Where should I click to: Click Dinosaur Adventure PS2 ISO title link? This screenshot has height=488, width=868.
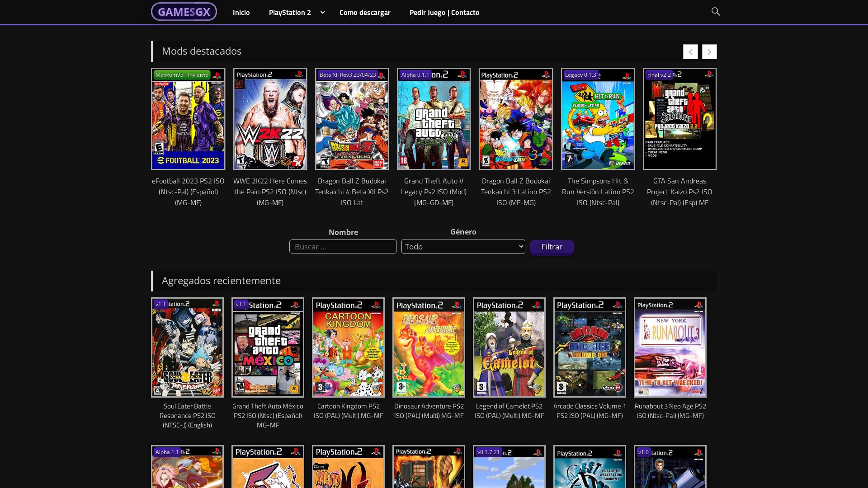(429, 411)
